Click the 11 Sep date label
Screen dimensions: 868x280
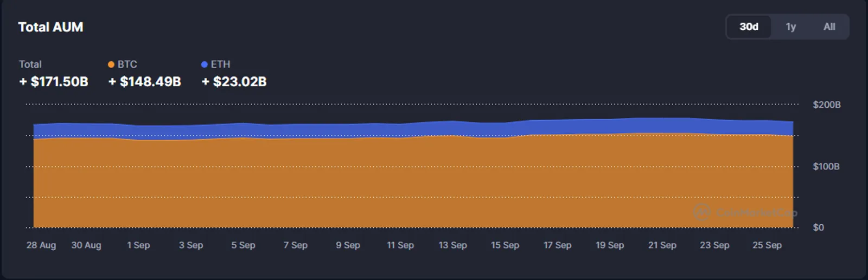tap(400, 245)
